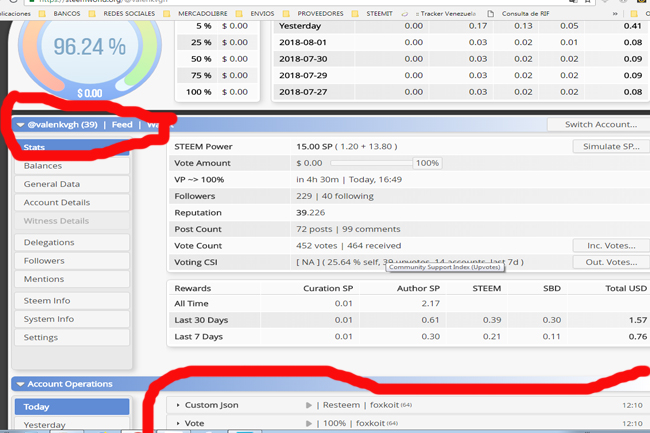The height and width of the screenshot is (433, 650).
Task: Switch to the General Data tab
Action: pyautogui.click(x=72, y=184)
